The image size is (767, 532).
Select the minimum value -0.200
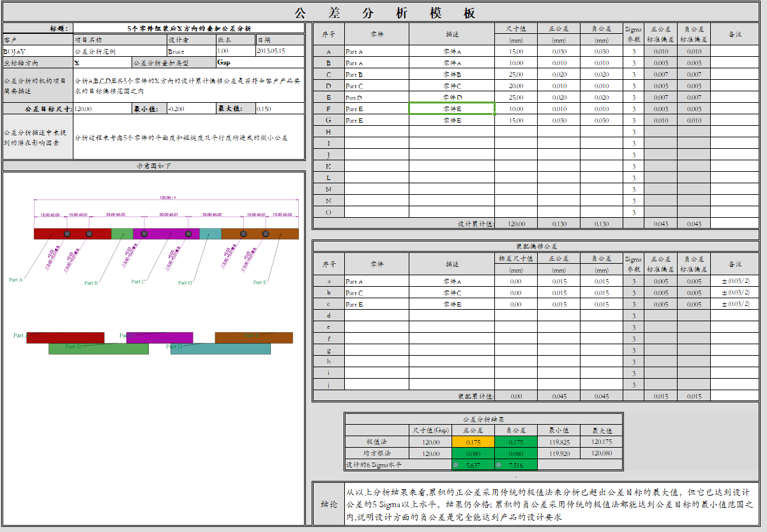pyautogui.click(x=190, y=109)
